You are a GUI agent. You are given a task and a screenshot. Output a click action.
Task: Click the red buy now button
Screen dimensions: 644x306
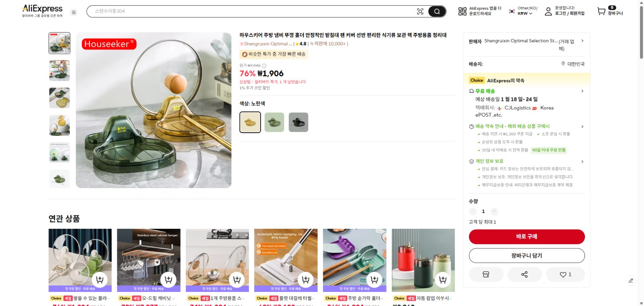point(526,236)
